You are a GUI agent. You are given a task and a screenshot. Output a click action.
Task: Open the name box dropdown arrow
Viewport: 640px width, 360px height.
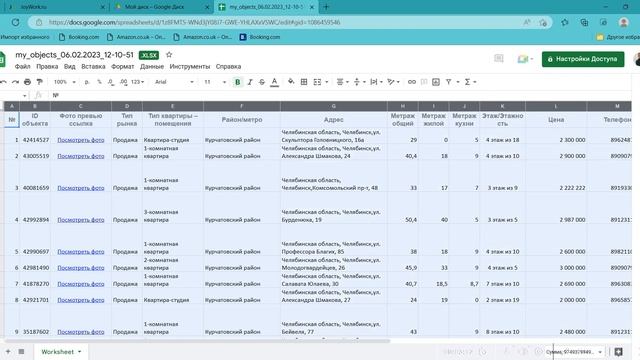point(24,96)
